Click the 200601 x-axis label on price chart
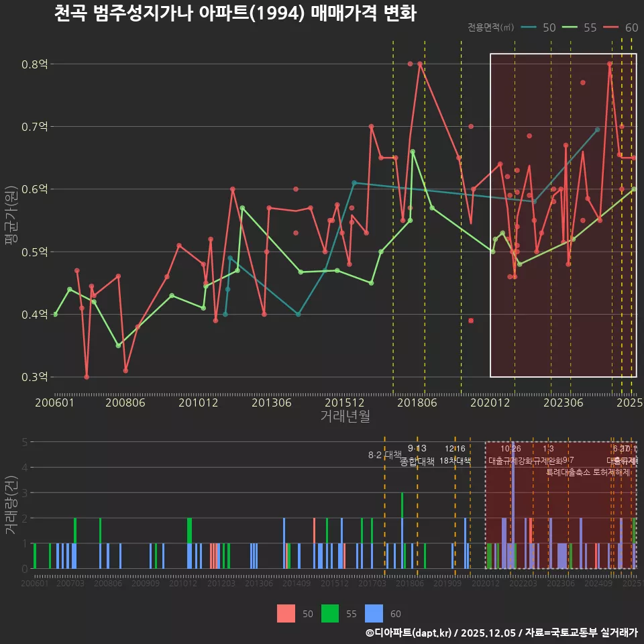 54,402
